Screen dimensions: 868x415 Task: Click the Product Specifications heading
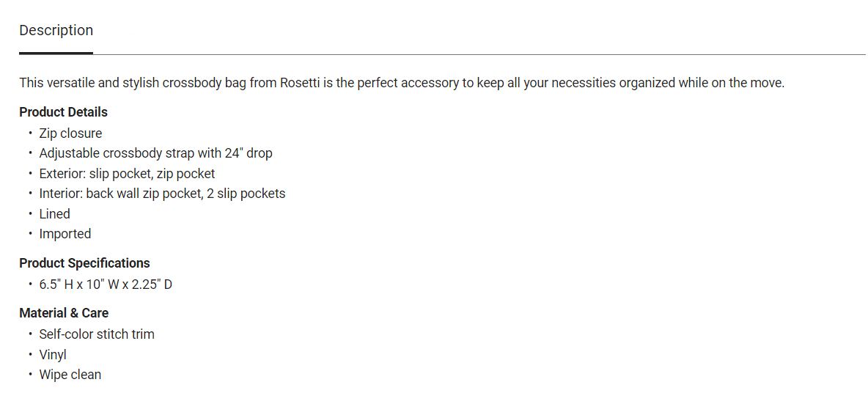click(x=84, y=263)
